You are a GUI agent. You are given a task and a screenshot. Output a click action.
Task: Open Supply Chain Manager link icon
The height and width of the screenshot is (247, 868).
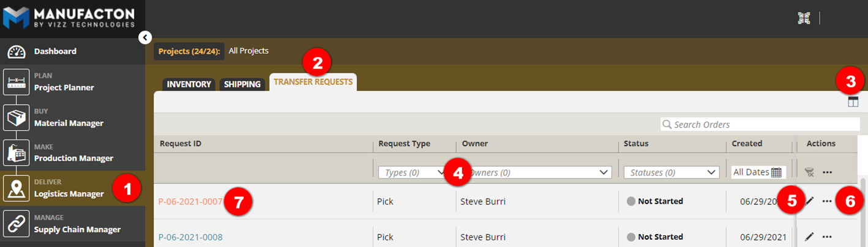coord(17,224)
